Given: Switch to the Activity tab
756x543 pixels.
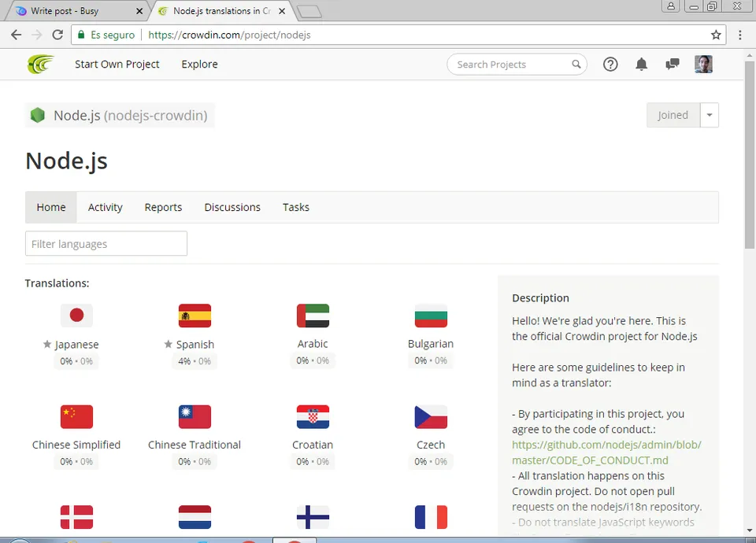Looking at the screenshot, I should click(105, 207).
